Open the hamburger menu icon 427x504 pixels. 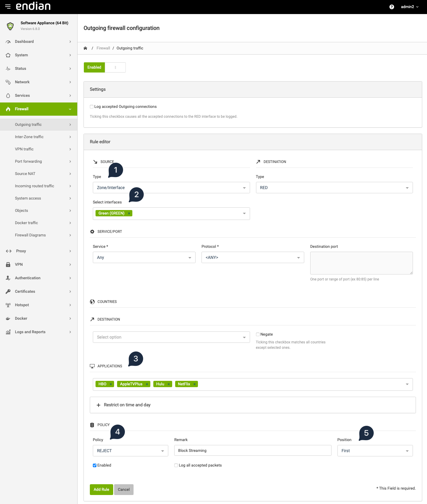[x=8, y=7]
